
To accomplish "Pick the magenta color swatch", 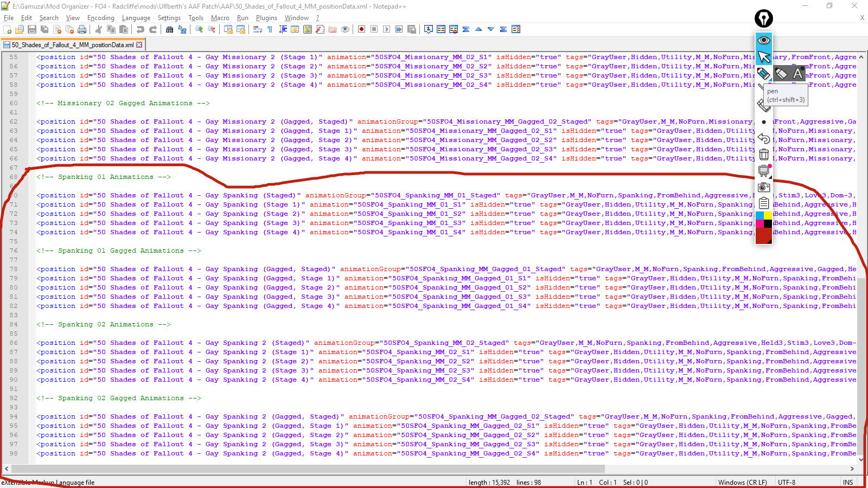I will pyautogui.click(x=760, y=223).
